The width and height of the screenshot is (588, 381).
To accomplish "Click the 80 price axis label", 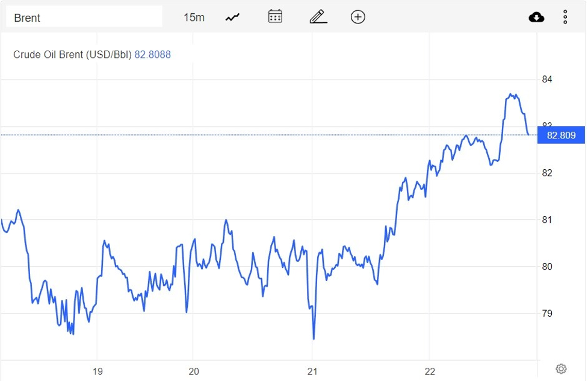I will pos(546,267).
